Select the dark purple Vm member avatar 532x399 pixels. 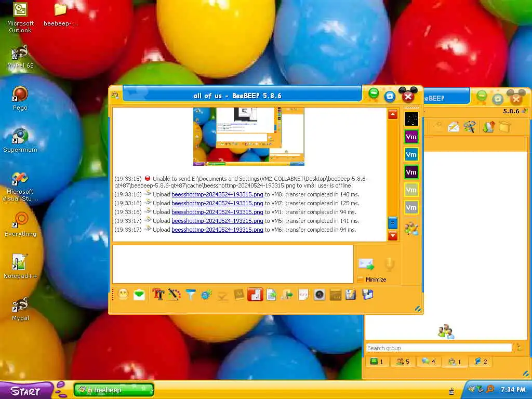(411, 172)
